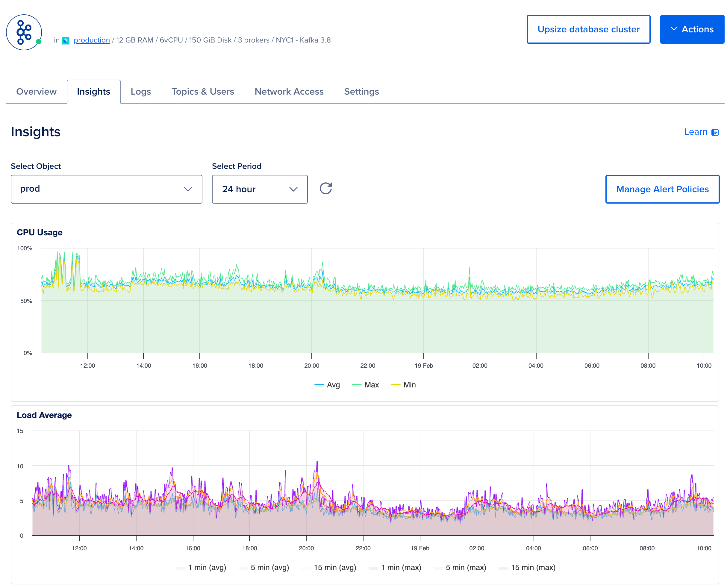This screenshot has height=588, width=727.
Task: Click the Learn link
Action: click(695, 132)
